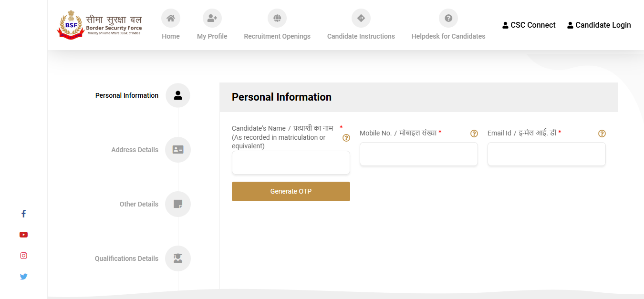This screenshot has height=299, width=644.
Task: Open the YouTube social icon
Action: 23,235
